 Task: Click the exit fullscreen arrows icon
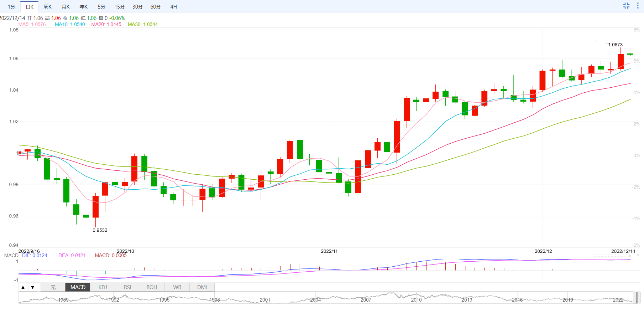(626, 6)
